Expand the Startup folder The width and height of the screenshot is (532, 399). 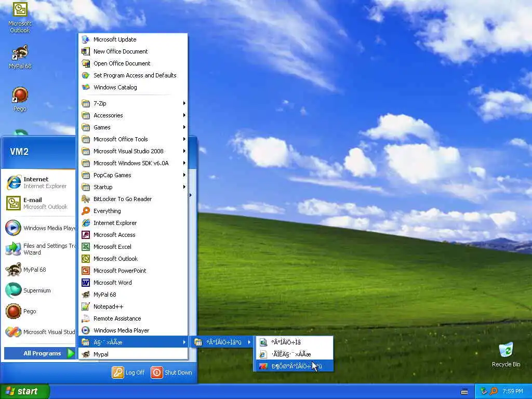coord(133,187)
